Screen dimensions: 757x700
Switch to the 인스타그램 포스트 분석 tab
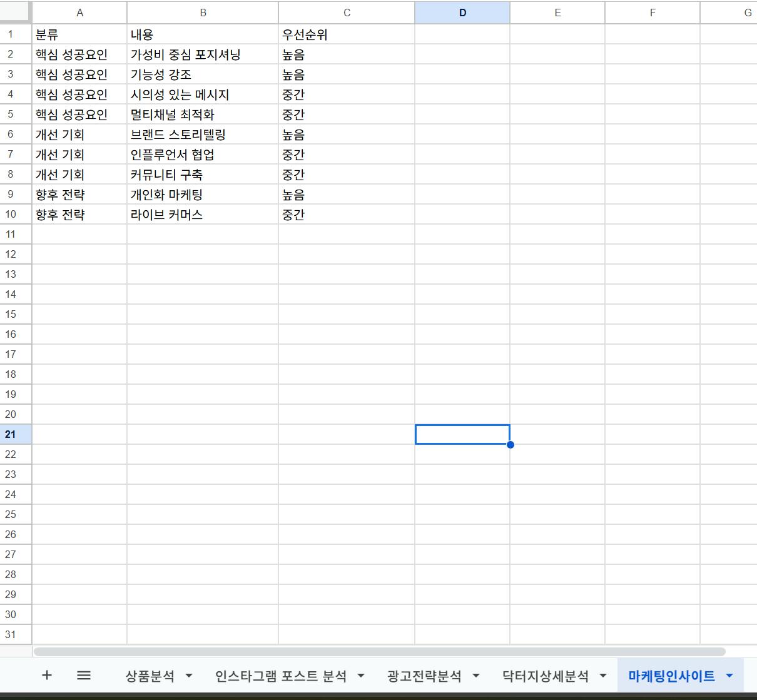coord(281,676)
